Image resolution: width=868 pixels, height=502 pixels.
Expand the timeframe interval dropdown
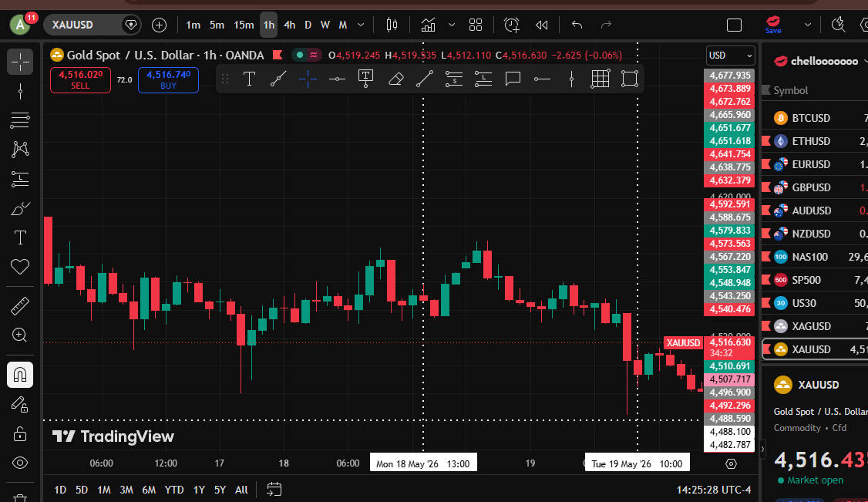361,25
